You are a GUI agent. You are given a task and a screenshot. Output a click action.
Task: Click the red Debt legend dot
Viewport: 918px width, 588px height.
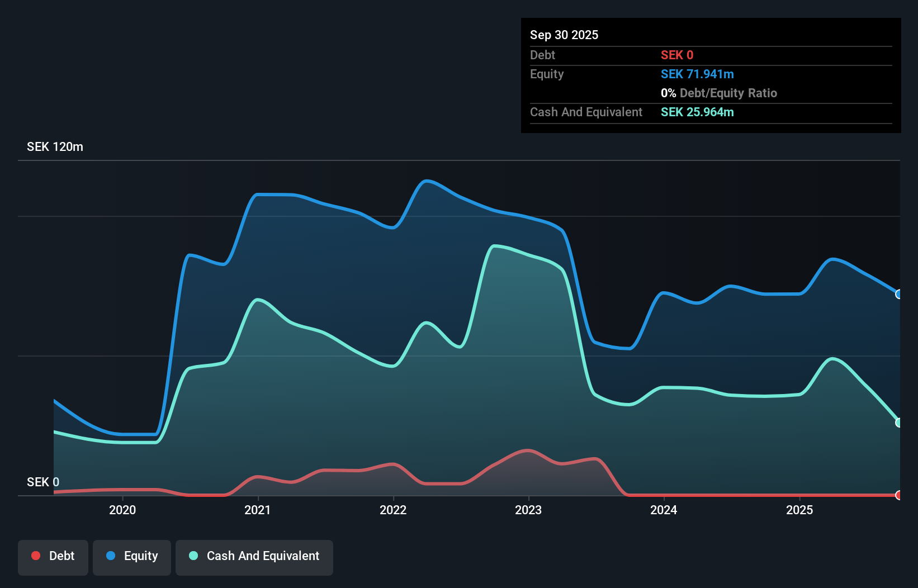(x=36, y=556)
